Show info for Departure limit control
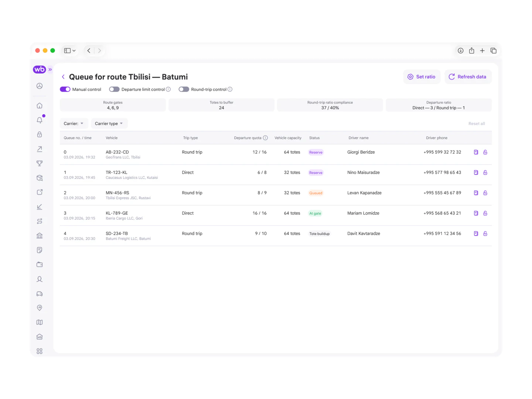This screenshot has width=532, height=399. coord(168,89)
